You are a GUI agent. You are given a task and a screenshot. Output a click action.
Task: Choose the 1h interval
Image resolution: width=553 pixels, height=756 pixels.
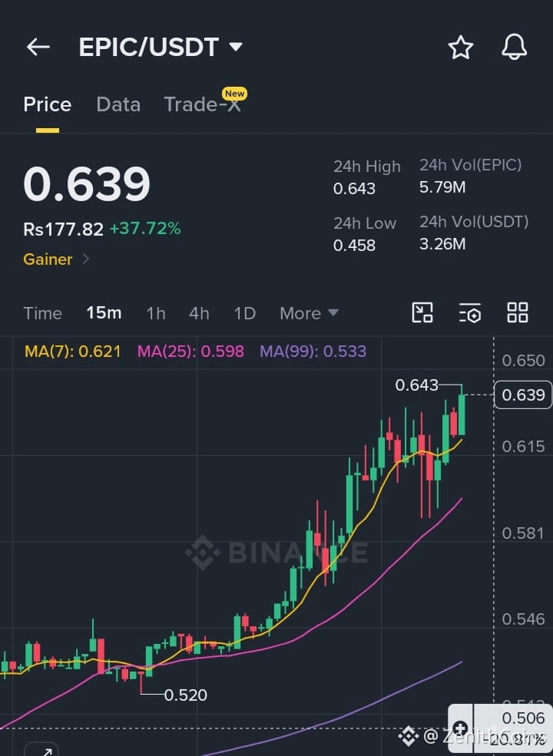156,313
